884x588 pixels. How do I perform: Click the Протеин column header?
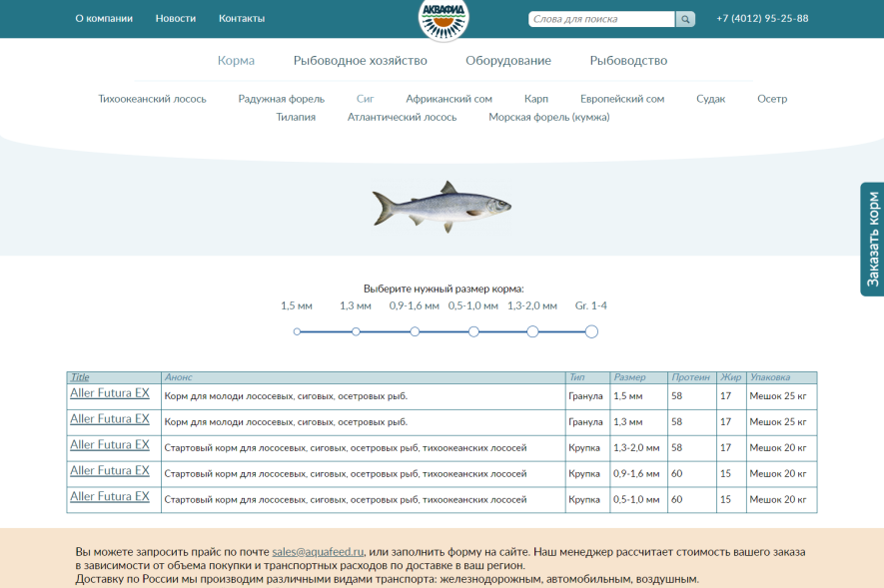[x=690, y=377]
